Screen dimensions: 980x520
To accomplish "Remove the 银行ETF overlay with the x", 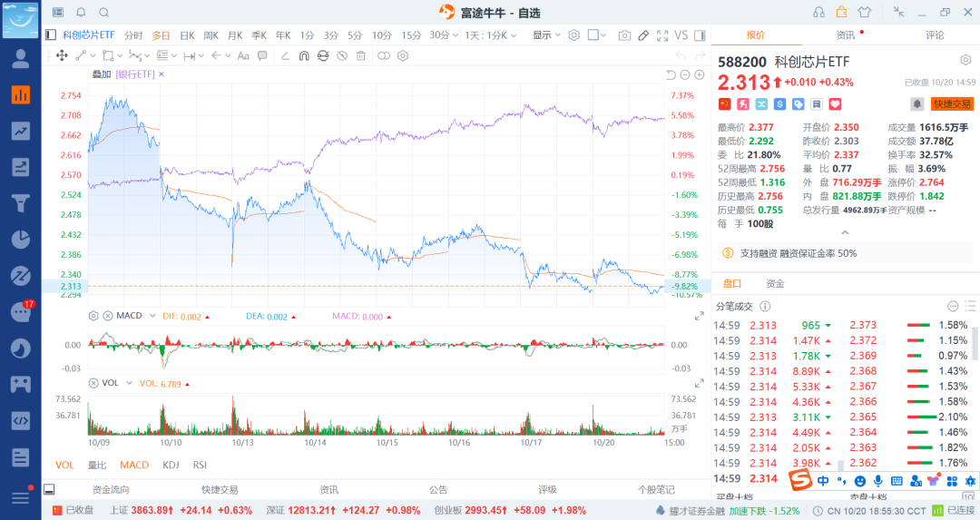I will coord(162,74).
